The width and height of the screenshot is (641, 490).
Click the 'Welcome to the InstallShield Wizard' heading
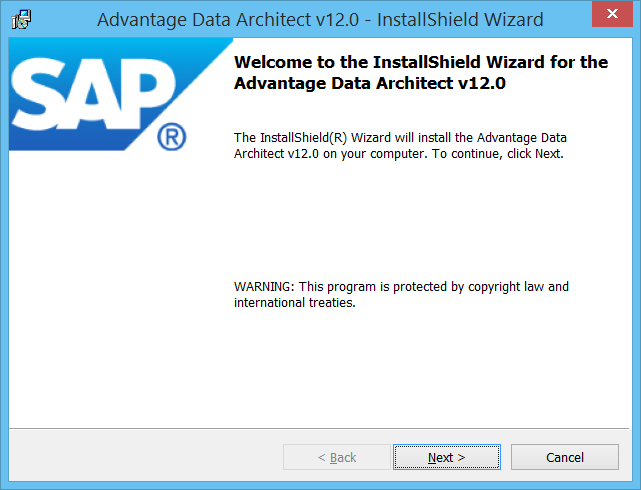click(x=421, y=73)
